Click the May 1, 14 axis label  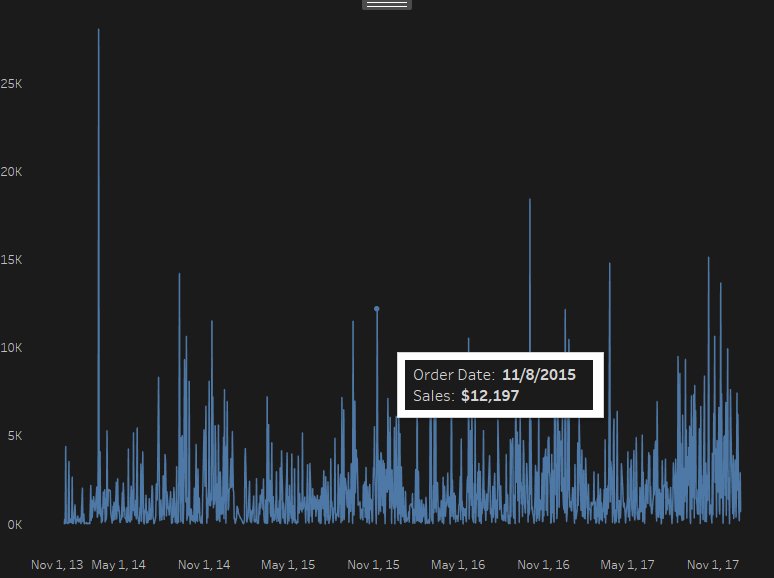118,565
